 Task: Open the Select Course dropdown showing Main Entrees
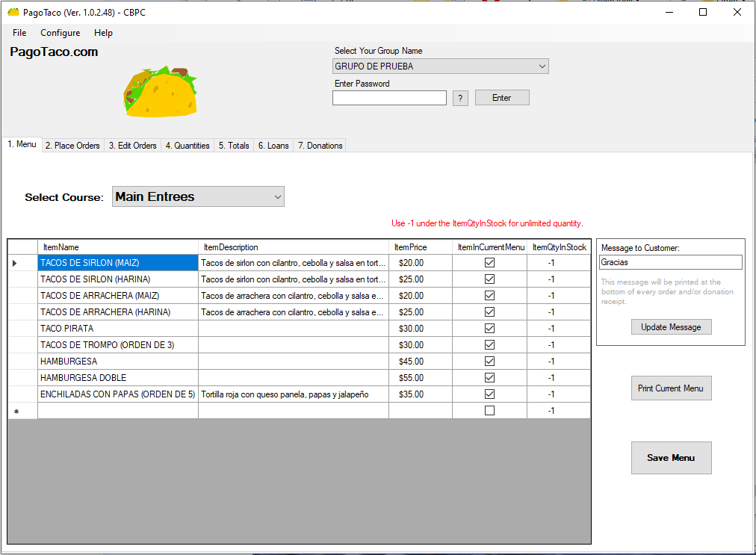pyautogui.click(x=198, y=196)
